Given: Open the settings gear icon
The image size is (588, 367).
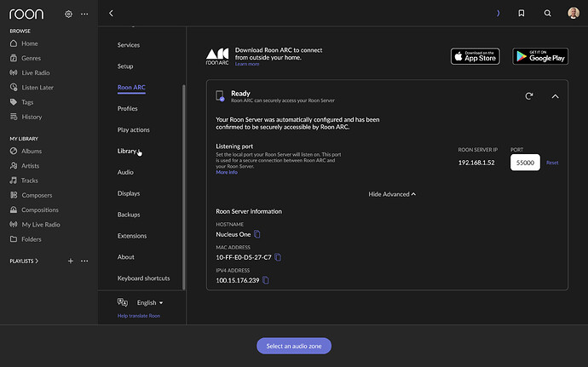Looking at the screenshot, I should 68,14.
